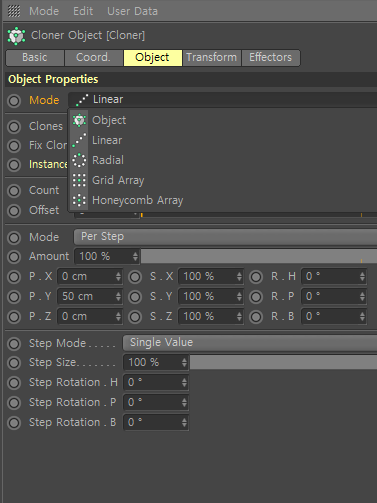The width and height of the screenshot is (377, 503).
Task: Click the Step Size slider bar
Action: click(x=284, y=362)
